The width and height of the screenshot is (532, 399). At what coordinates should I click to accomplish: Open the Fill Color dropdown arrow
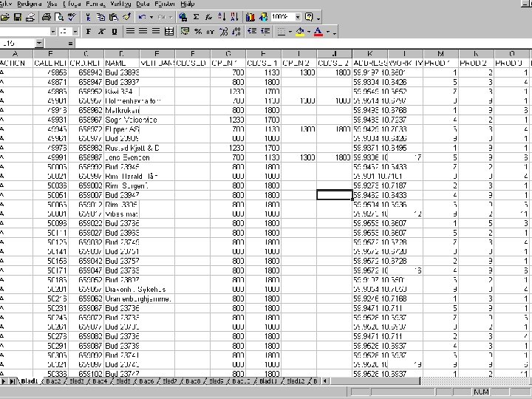tap(309, 32)
